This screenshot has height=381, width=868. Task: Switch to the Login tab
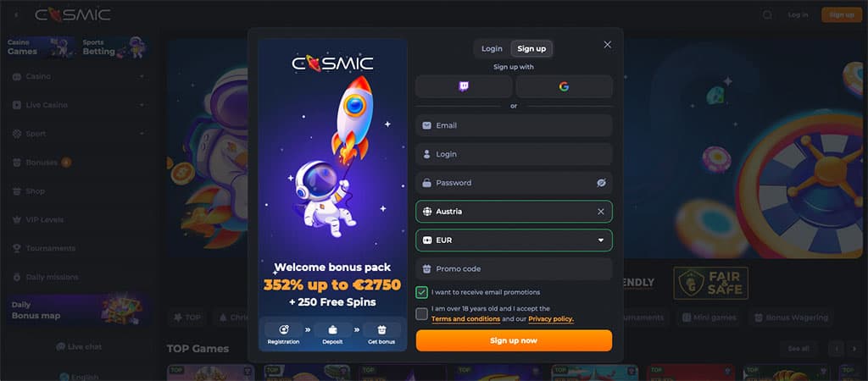click(492, 48)
